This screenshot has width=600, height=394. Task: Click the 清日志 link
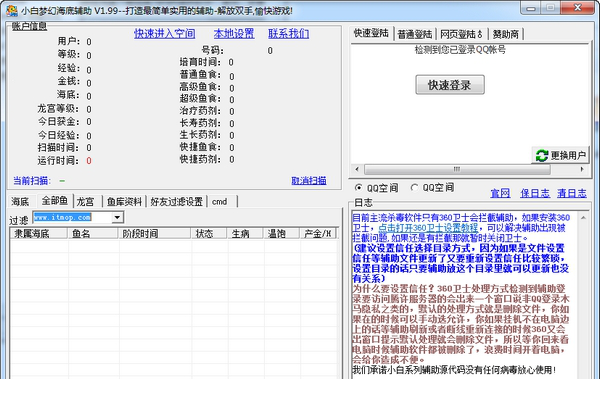click(x=572, y=193)
